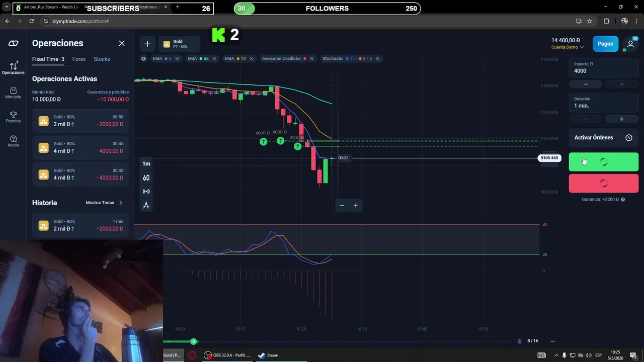Viewport: 644px width, 362px height.
Task: Open the Premios trophy section
Action: [x=13, y=117]
